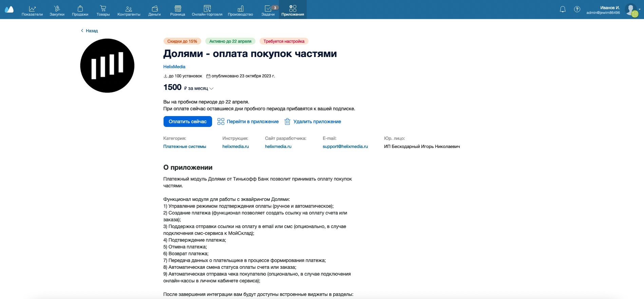Click the Оплатить сейчас button

click(x=188, y=122)
